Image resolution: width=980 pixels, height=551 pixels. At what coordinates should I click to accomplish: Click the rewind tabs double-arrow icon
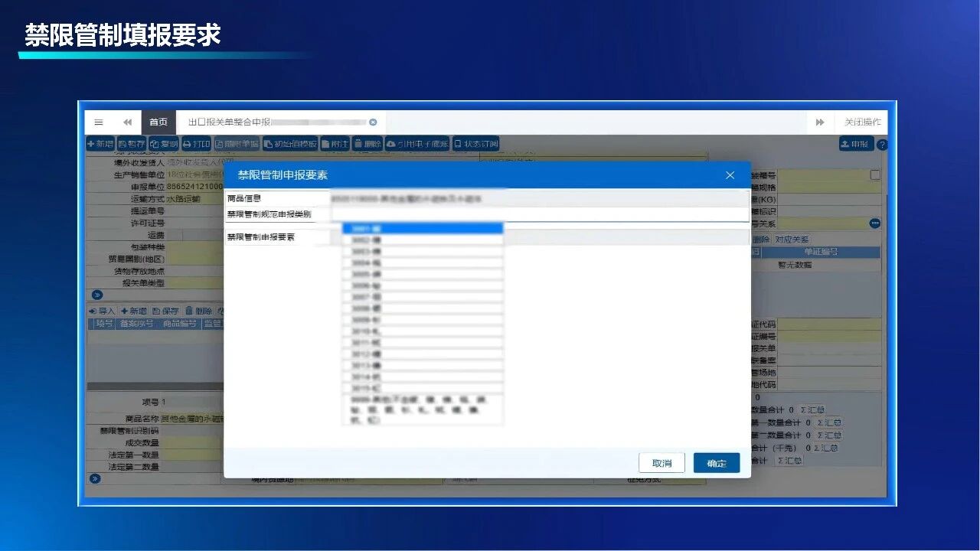pyautogui.click(x=127, y=122)
